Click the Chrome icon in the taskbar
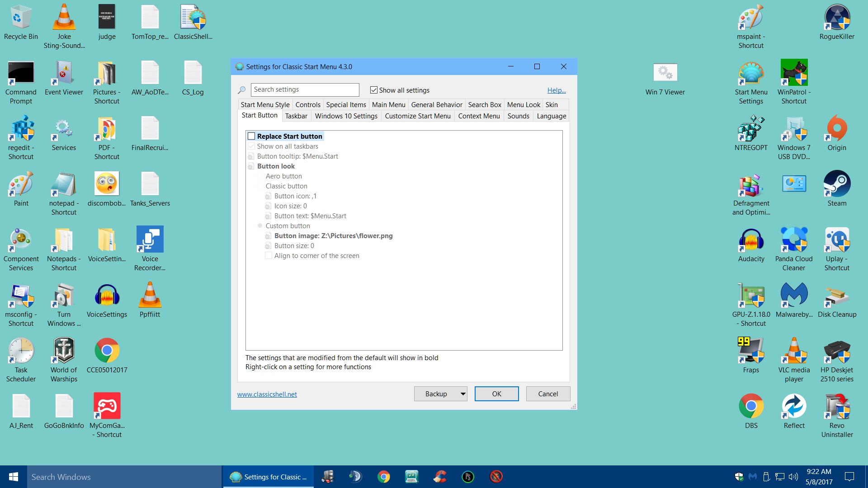 [383, 477]
